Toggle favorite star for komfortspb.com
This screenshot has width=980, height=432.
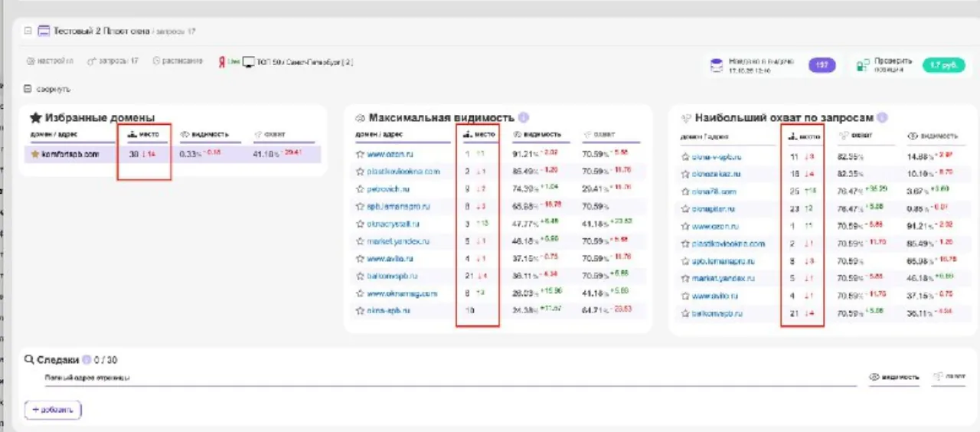tap(34, 154)
